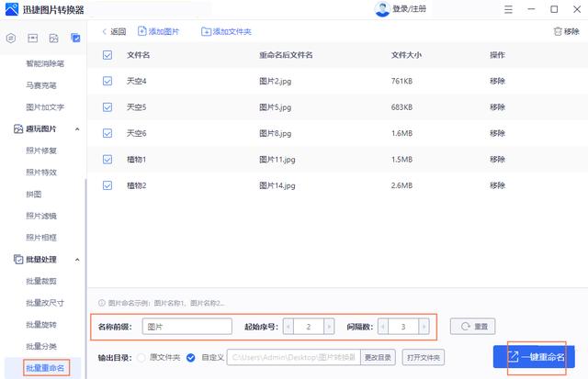This screenshot has width=588, height=379.
Task: Click the user avatar icon
Action: click(382, 9)
